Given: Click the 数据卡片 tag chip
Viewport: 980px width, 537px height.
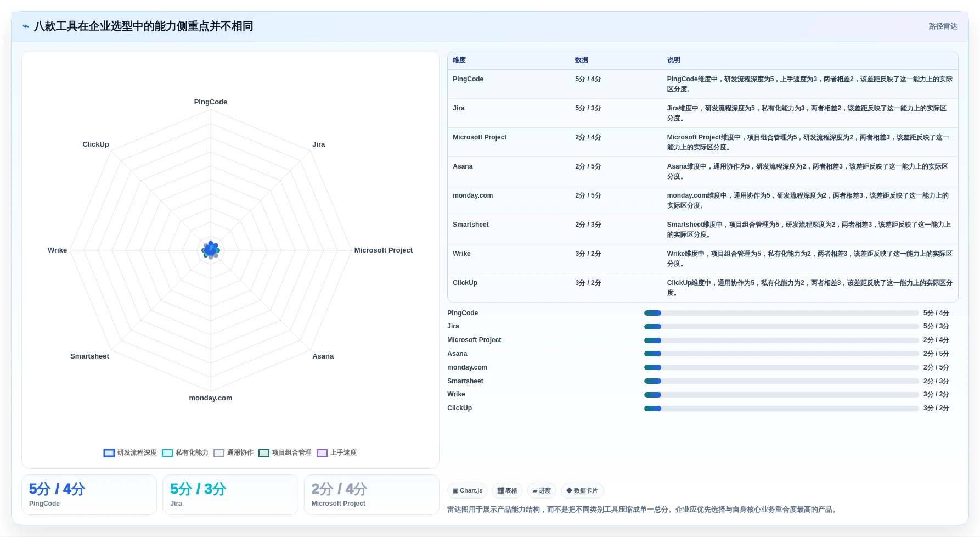Looking at the screenshot, I should point(582,490).
